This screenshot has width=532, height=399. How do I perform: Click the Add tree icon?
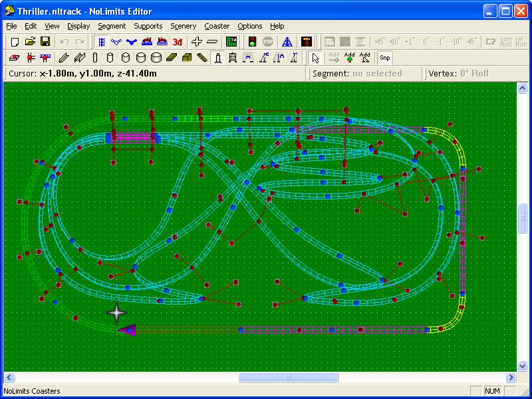[350, 58]
